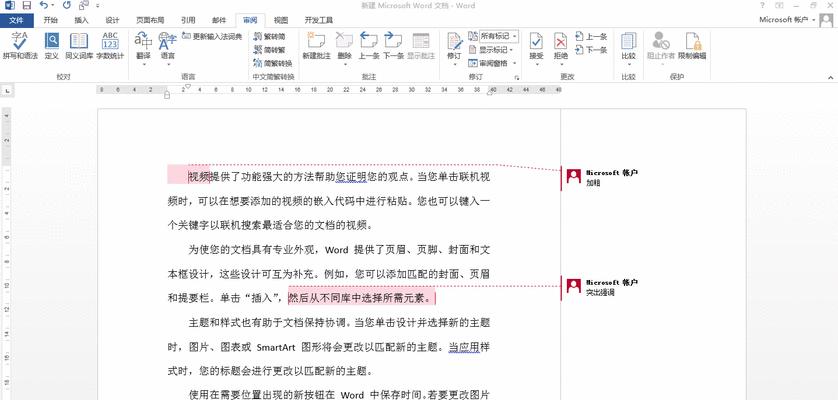Image resolution: width=838 pixels, height=400 pixels.
Task: Click the account avatar picture
Action: pyautogui.click(x=827, y=20)
